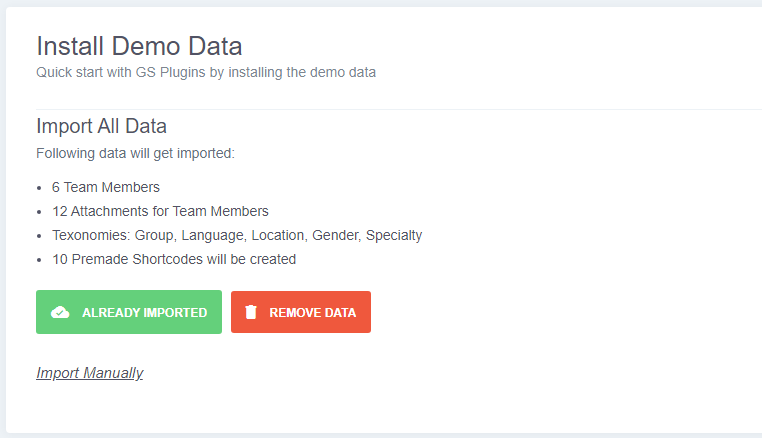762x438 pixels.
Task: Click the Quick start subtitle text
Action: click(x=206, y=72)
